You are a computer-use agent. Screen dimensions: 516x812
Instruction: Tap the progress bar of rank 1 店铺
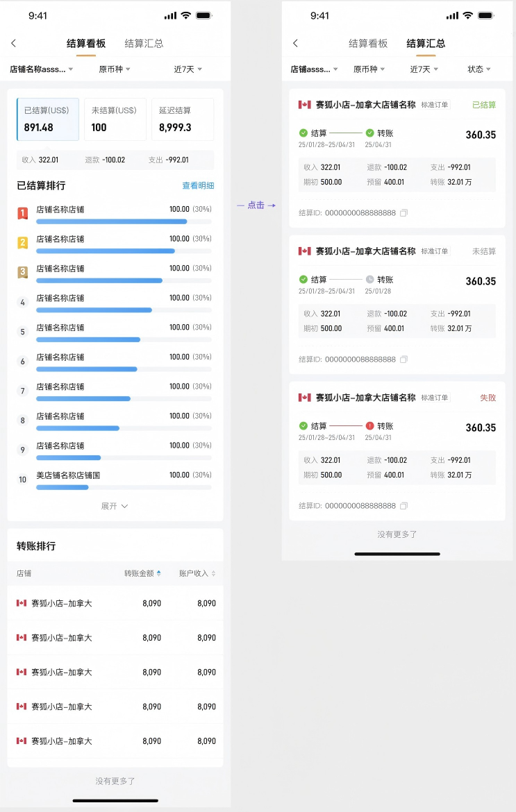(124, 221)
